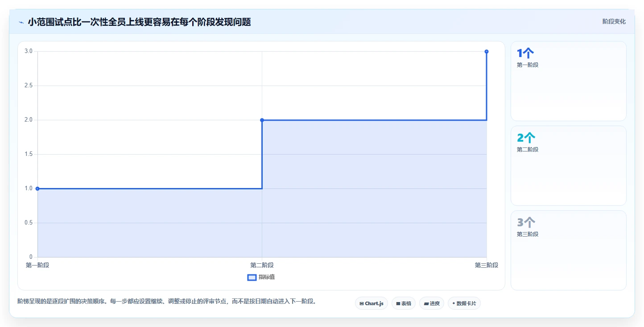
Task: Select the 第三阶段 data point at 3.0
Action: [x=487, y=51]
